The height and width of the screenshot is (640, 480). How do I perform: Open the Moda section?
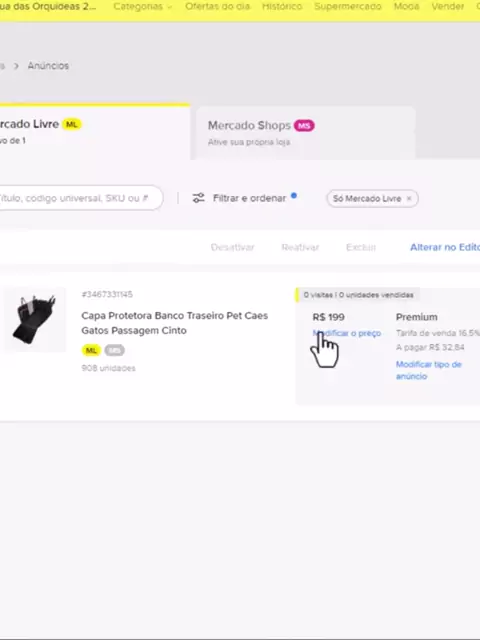406,7
